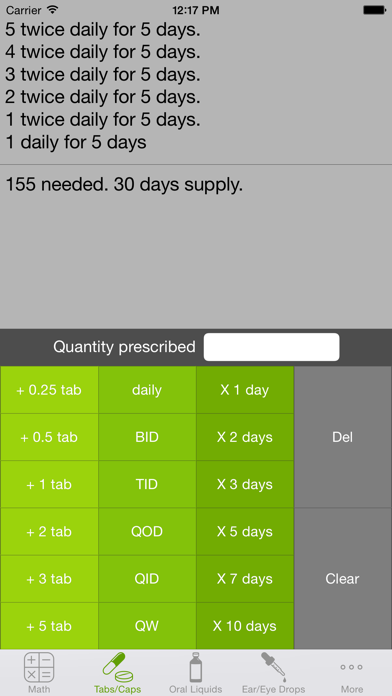Open the More options tab
This screenshot has height=696, width=392.
[352, 672]
